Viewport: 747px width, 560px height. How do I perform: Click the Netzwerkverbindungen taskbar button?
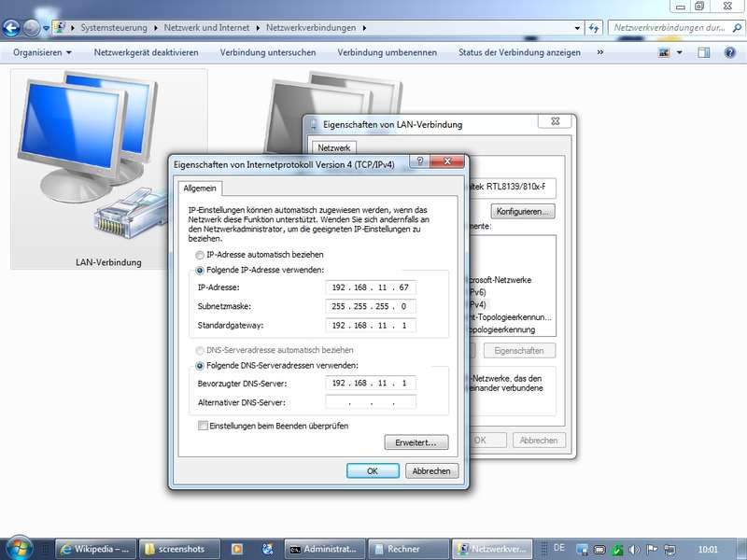pos(492,549)
